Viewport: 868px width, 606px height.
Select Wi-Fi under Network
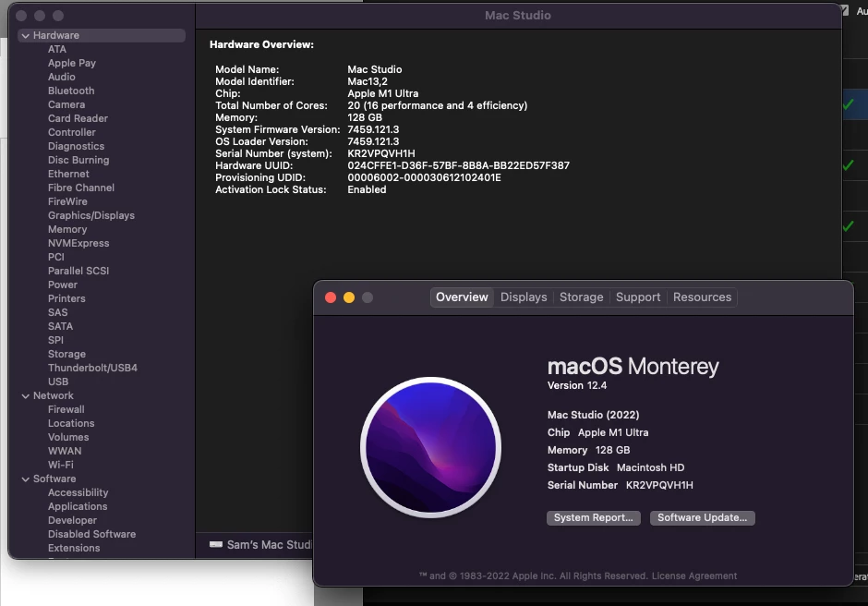[x=60, y=465]
